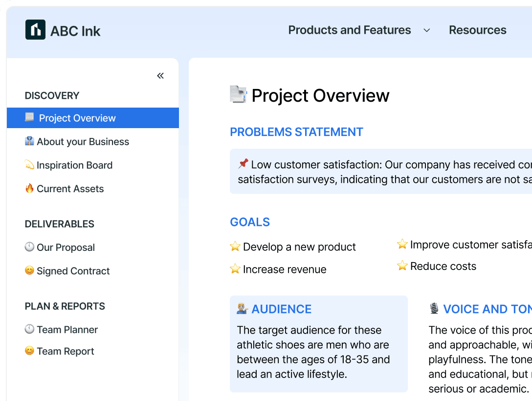Screen dimensions: 532x401
Task: Click the Our Proposal clock icon
Action: click(29, 246)
